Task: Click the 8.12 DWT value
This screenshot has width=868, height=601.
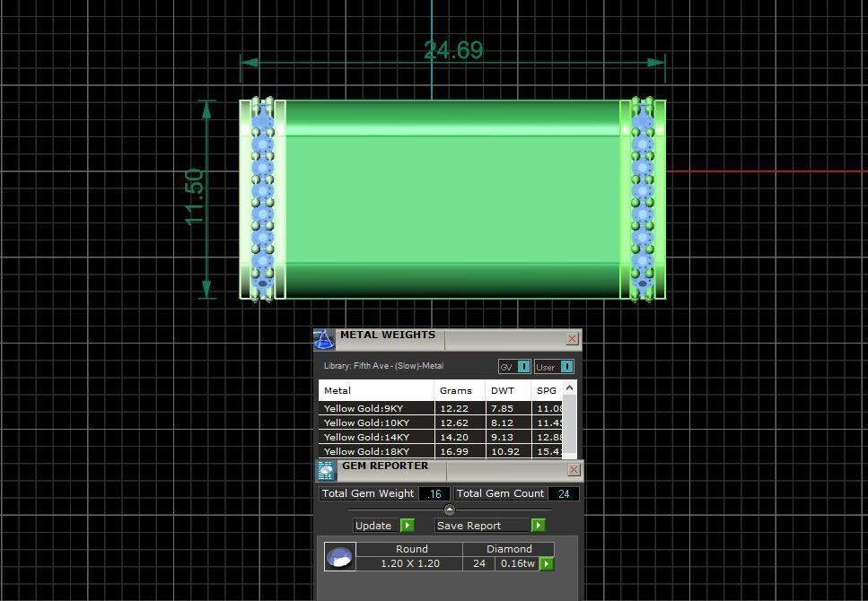Action: (503, 422)
